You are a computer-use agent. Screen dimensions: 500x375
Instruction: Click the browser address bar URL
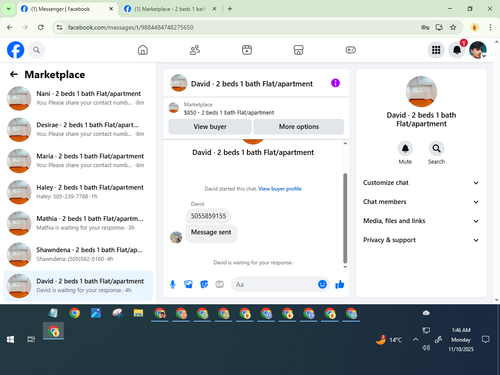(x=130, y=27)
